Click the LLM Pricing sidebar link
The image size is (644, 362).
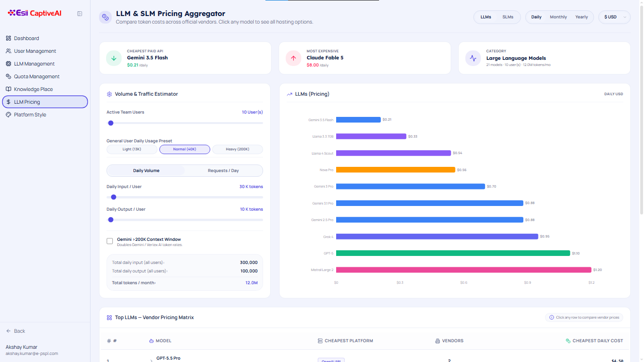tap(45, 102)
